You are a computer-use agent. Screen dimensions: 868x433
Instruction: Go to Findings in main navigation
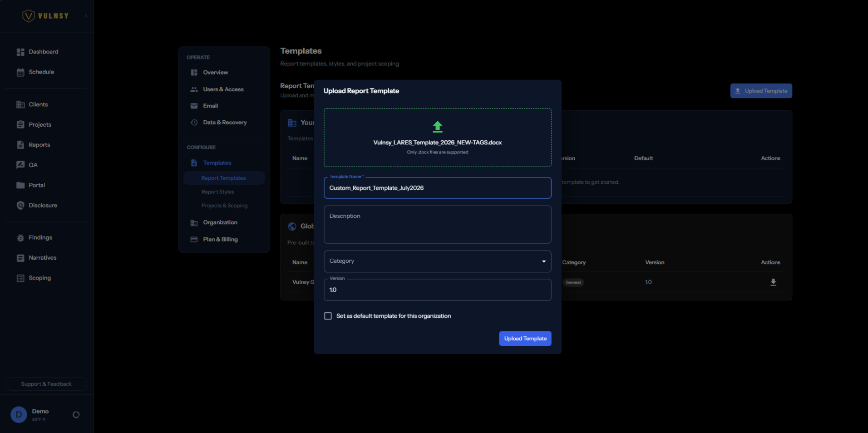pyautogui.click(x=40, y=237)
